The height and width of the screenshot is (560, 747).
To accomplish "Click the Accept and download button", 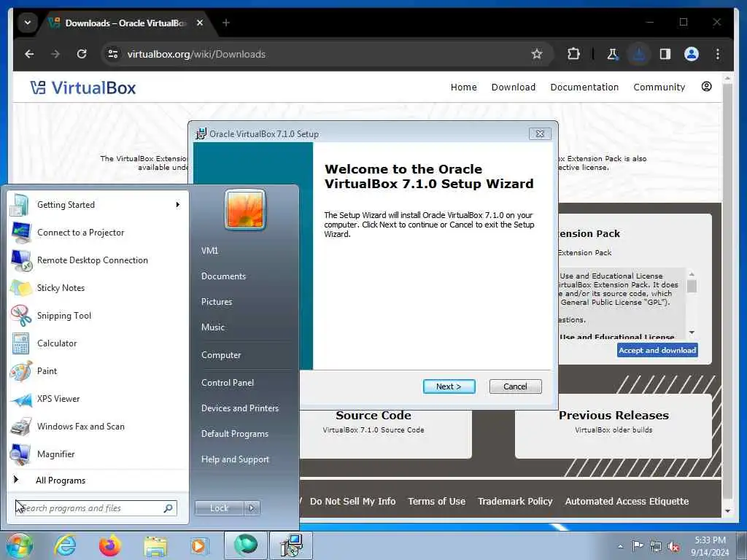I will point(657,350).
